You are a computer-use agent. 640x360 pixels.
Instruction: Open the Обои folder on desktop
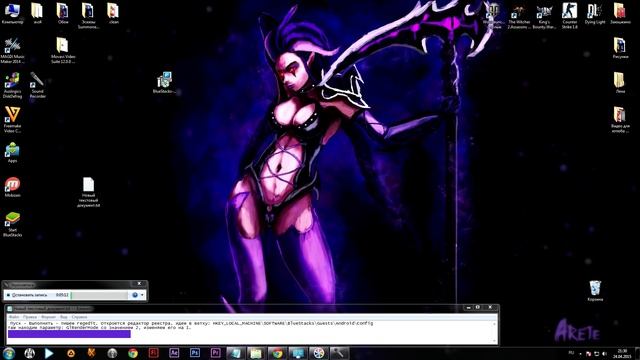point(62,13)
